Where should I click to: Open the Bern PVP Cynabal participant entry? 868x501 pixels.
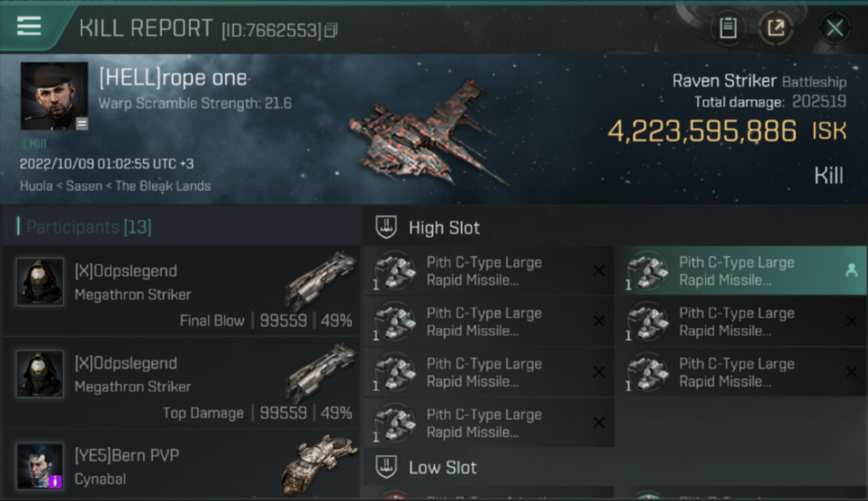[181, 466]
